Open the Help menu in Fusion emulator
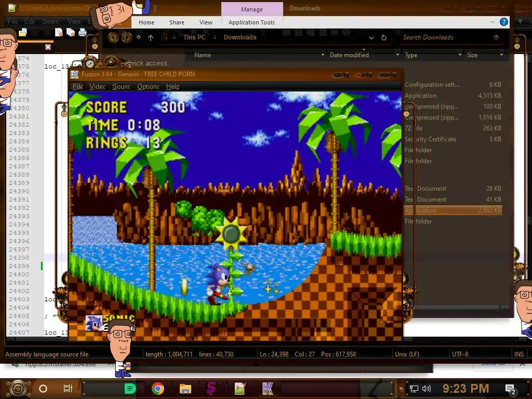 pos(172,87)
